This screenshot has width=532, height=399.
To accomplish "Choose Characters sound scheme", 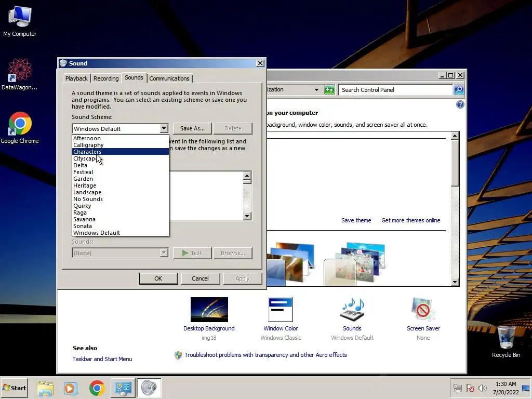I will 121,152.
